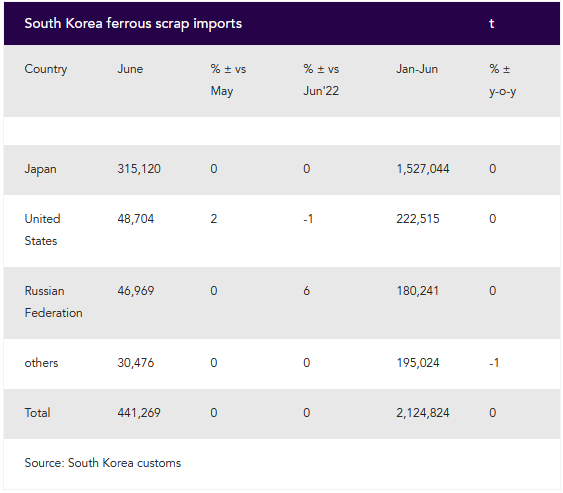The height and width of the screenshot is (493, 563).
Task: Click the unit label t in header
Action: tap(492, 24)
